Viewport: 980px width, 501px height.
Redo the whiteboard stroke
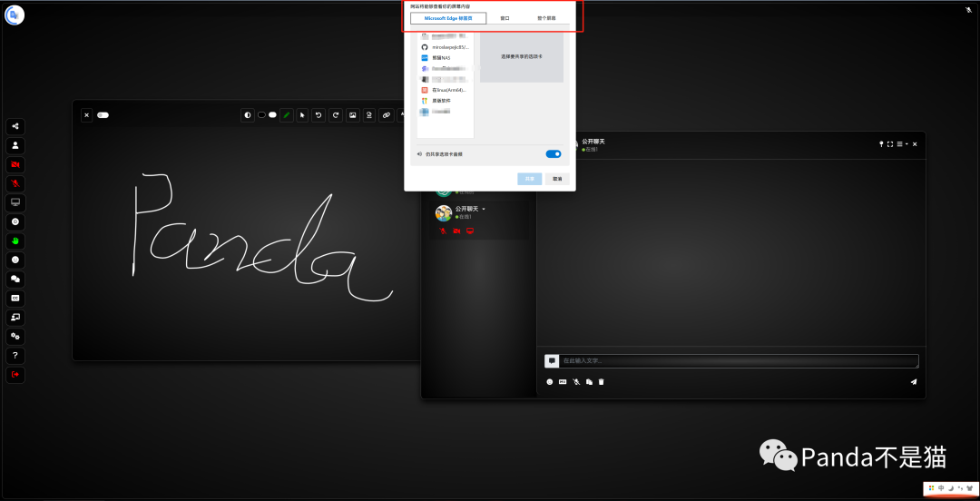[336, 115]
